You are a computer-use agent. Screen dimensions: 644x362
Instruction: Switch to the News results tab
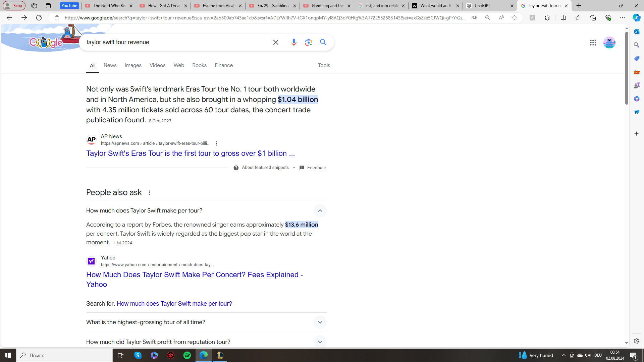[x=110, y=65]
